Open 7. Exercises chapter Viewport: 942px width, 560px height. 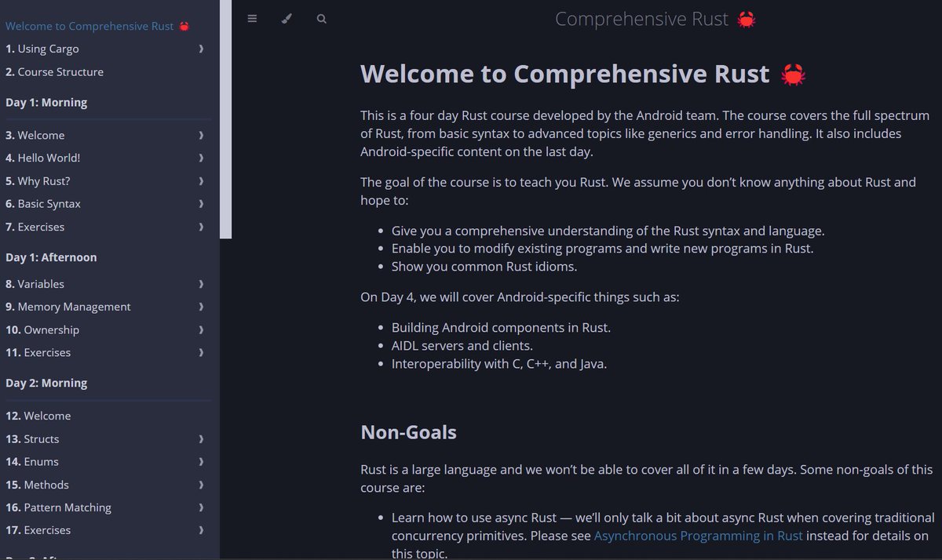(x=35, y=227)
